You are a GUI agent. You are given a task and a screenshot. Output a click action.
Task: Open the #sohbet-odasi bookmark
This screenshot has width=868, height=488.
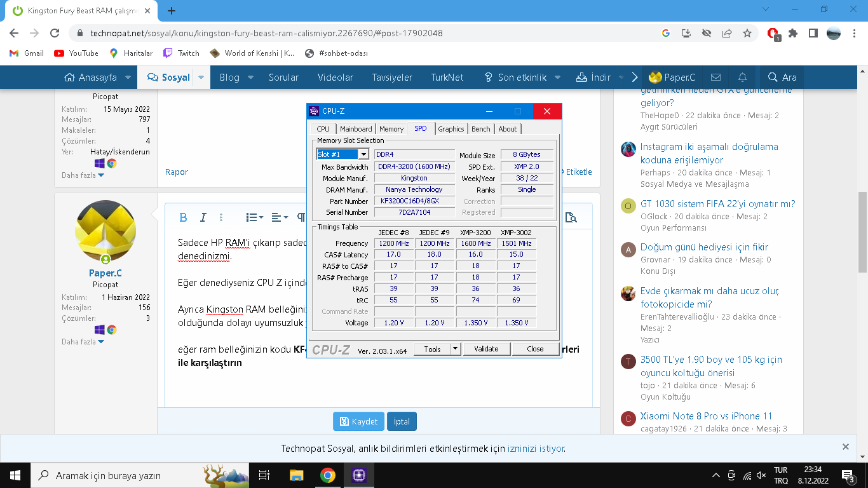(337, 53)
